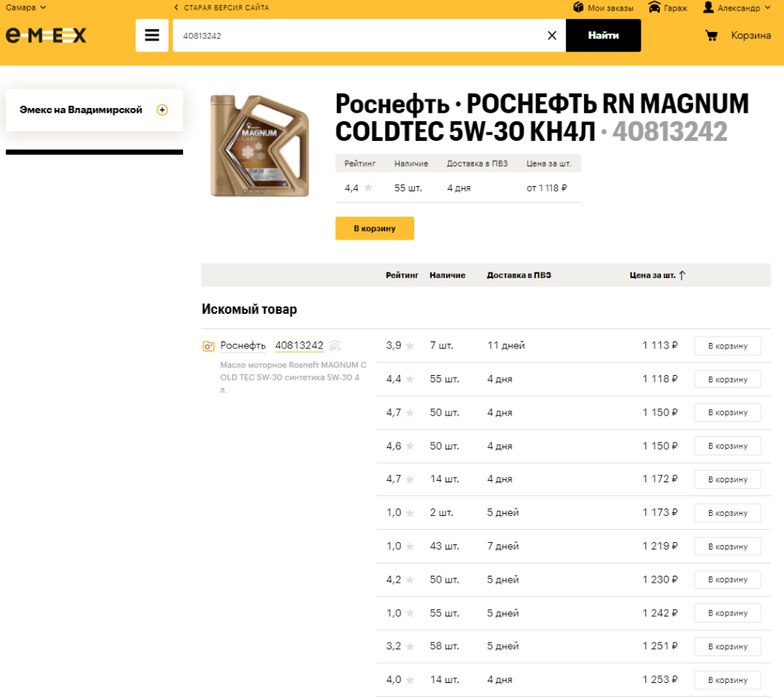Add the 1 242 ₽ offer to cart

[x=727, y=613]
